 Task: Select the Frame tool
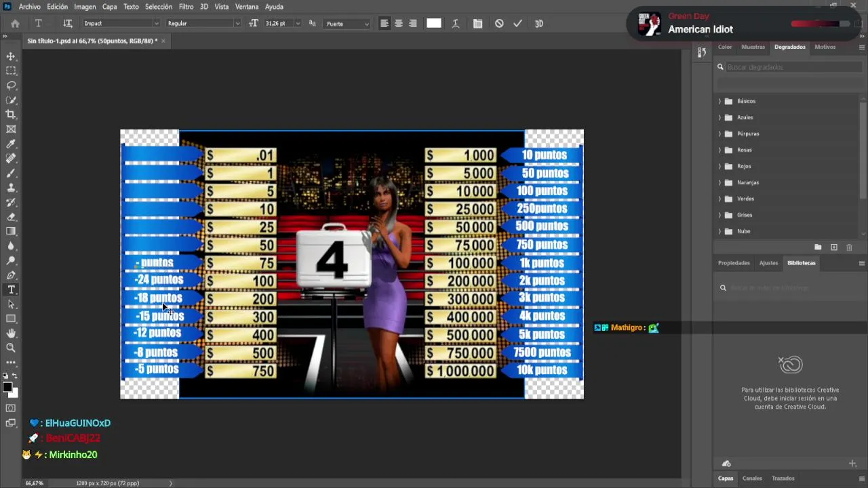(11, 129)
